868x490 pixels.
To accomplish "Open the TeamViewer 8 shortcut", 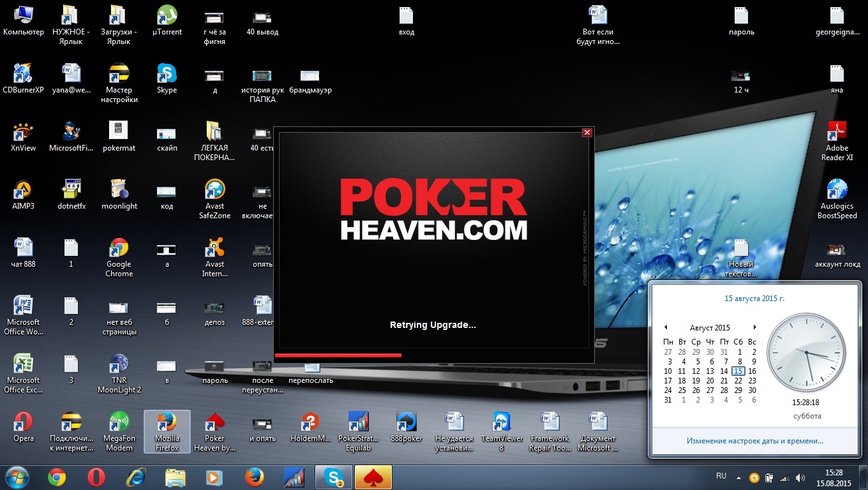I will [501, 431].
